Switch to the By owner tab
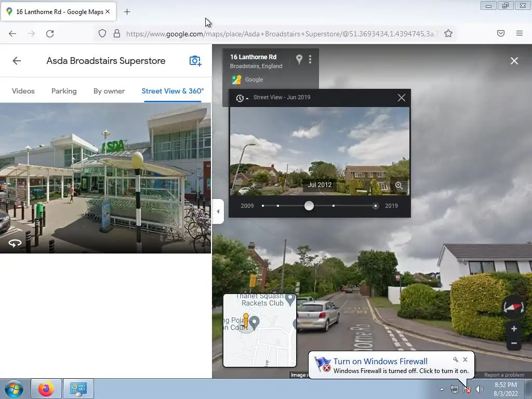 pos(109,91)
